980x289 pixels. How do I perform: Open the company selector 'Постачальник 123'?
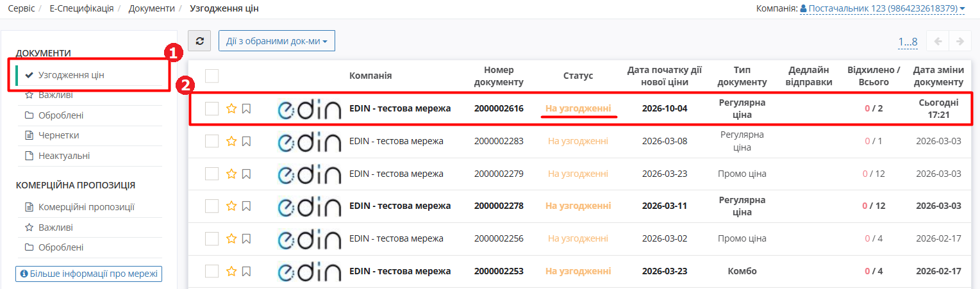tap(883, 8)
